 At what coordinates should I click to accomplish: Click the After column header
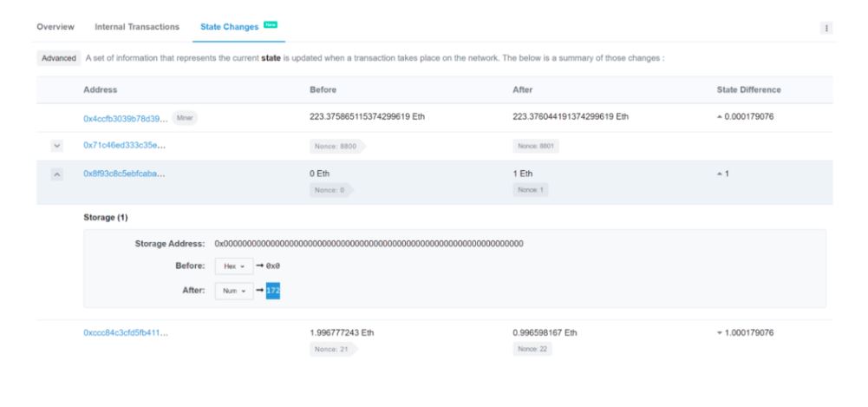(523, 89)
